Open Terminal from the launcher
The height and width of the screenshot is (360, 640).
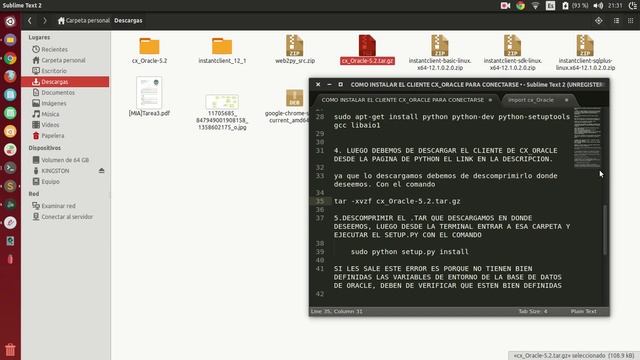(x=10, y=168)
